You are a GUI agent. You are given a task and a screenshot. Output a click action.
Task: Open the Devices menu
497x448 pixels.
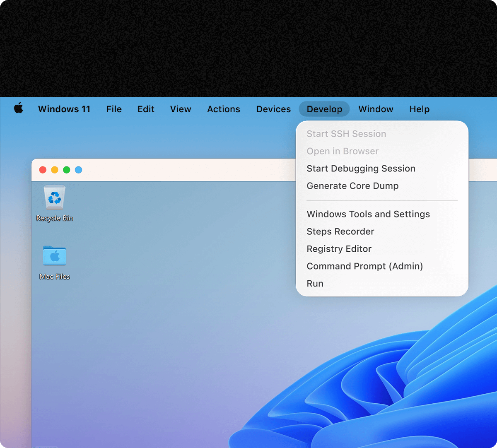pos(273,109)
